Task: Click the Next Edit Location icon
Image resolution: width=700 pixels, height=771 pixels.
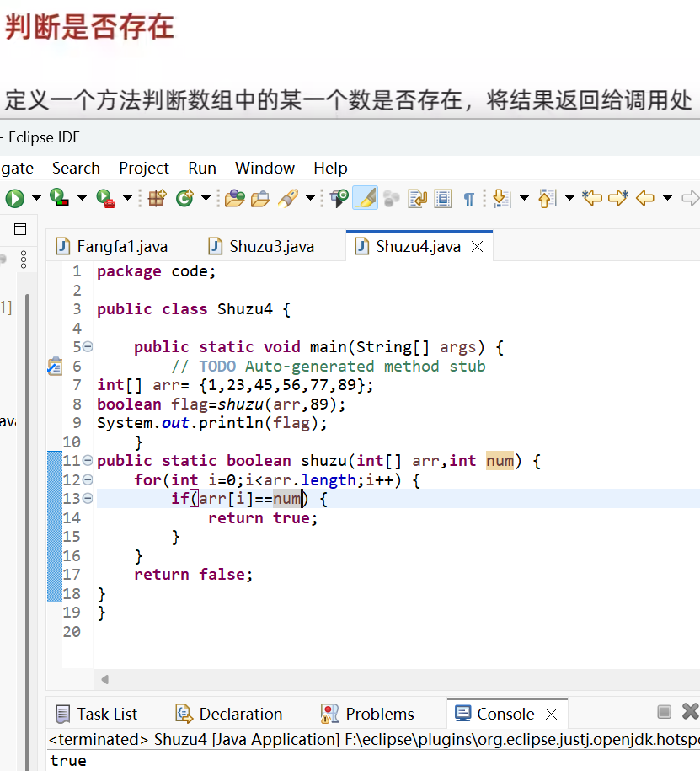Action: (618, 198)
